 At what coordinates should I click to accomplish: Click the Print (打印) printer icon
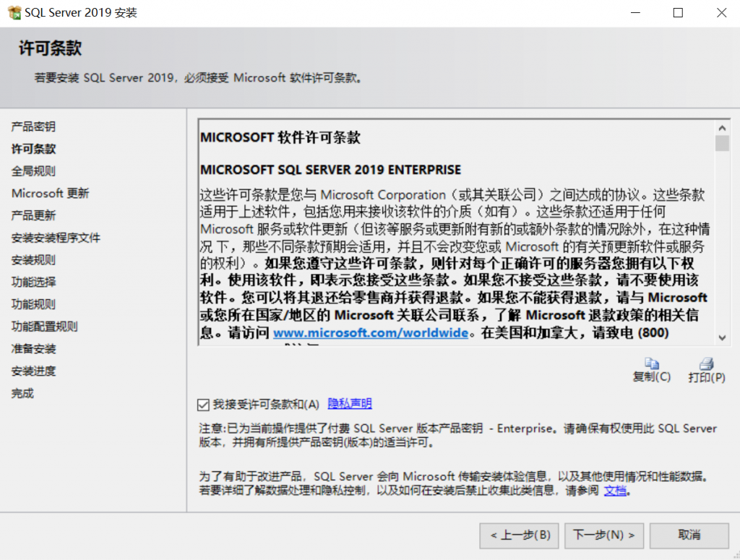[707, 364]
